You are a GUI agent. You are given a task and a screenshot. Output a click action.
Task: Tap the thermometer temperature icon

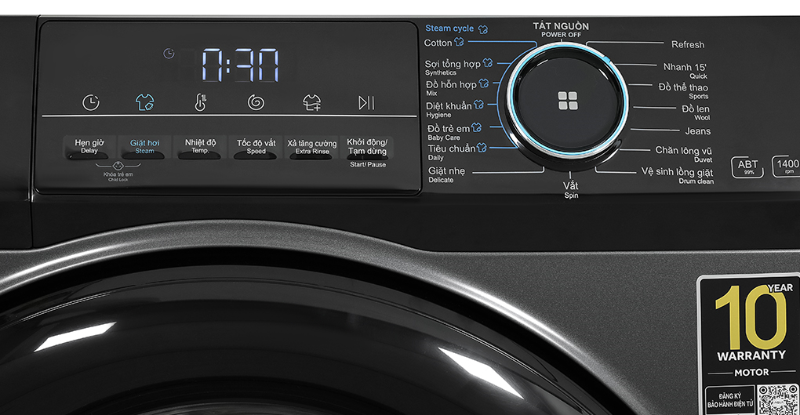coord(200,103)
